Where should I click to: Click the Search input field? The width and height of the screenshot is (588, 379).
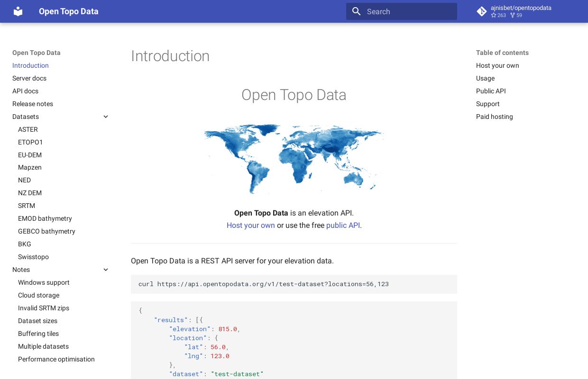tap(402, 11)
